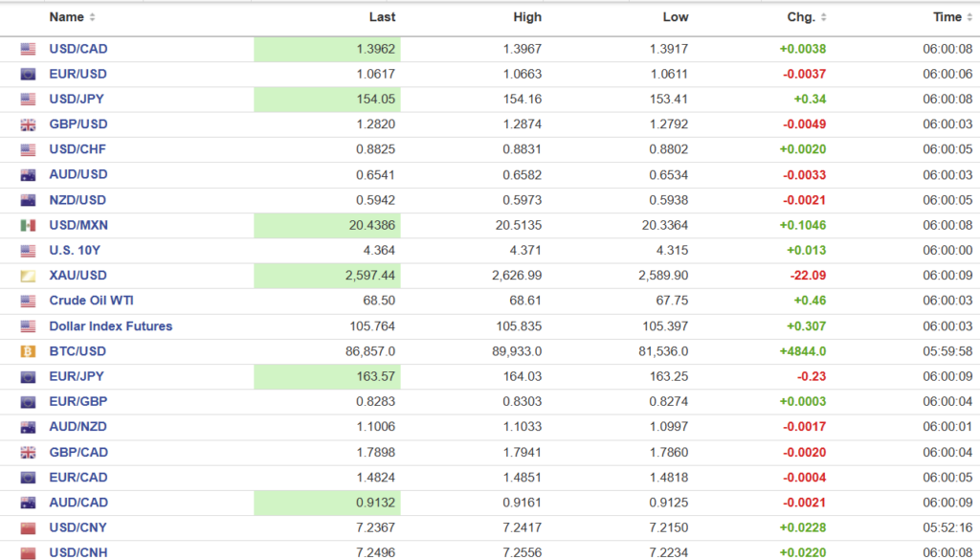The image size is (980, 560).
Task: Open the USD/JPY pair link
Action: click(78, 100)
